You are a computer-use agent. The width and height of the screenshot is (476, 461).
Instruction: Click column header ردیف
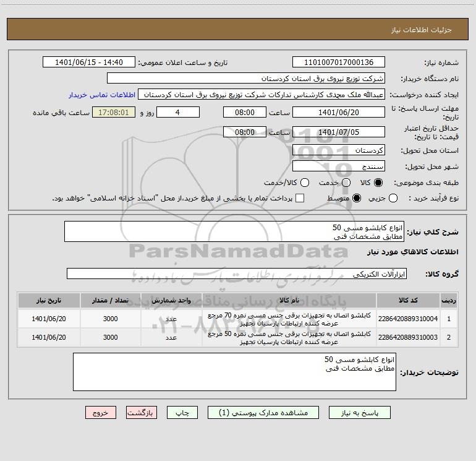coord(449,300)
